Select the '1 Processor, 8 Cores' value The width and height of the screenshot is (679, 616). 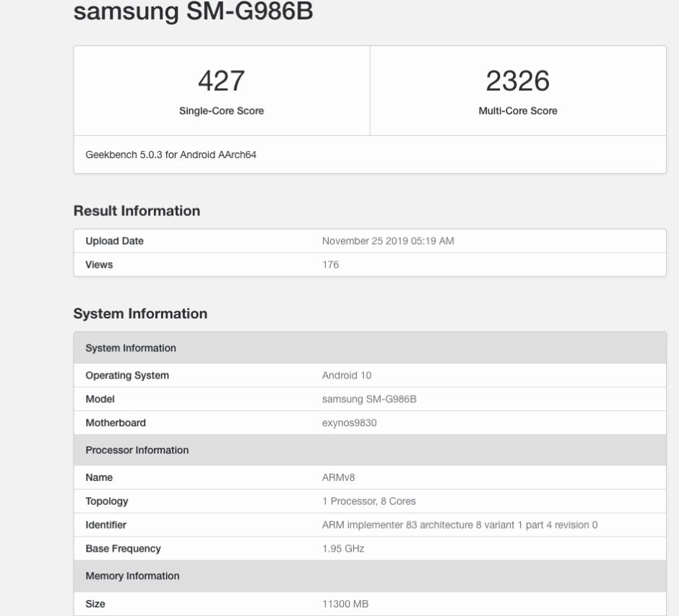click(368, 501)
